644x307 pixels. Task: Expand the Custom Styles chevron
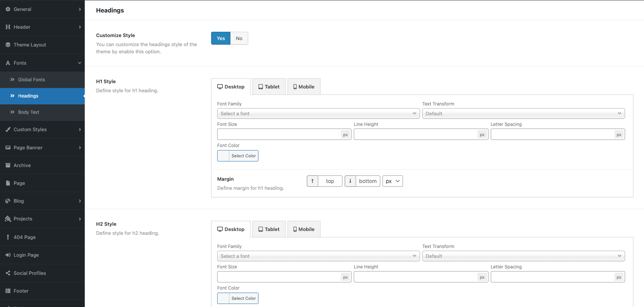(x=80, y=129)
